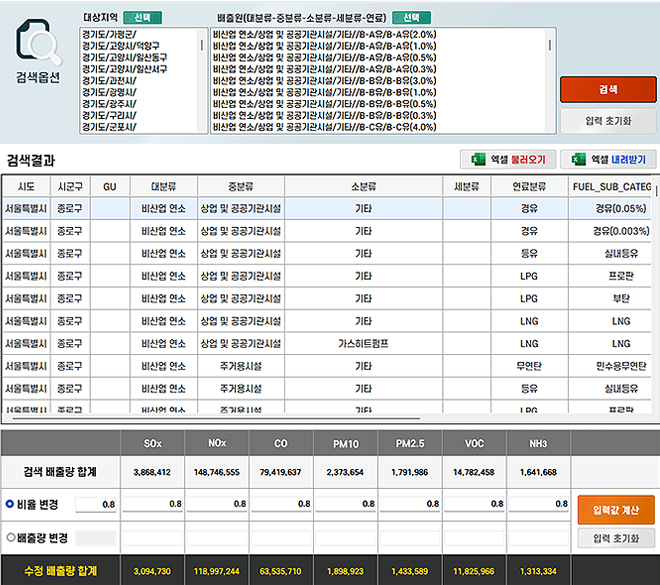
Task: Click the SOx 배출량 변경 input field
Action: click(x=152, y=538)
